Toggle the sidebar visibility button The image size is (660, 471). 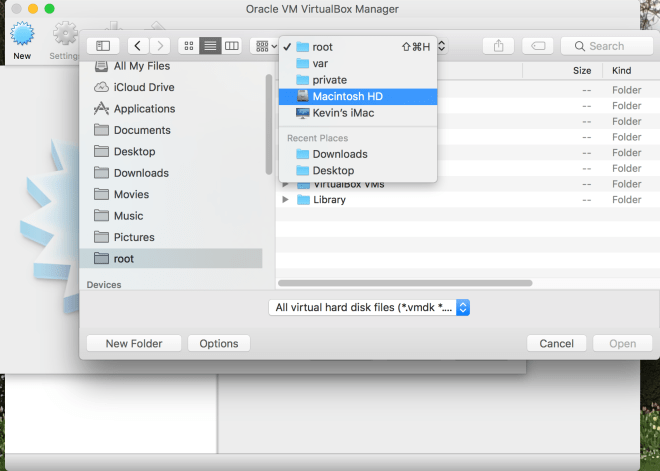pos(103,46)
